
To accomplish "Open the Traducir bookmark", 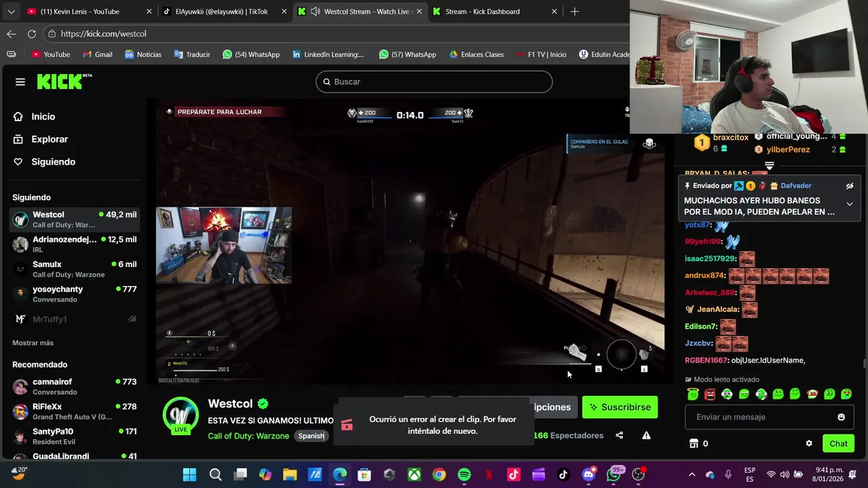I will [x=192, y=54].
